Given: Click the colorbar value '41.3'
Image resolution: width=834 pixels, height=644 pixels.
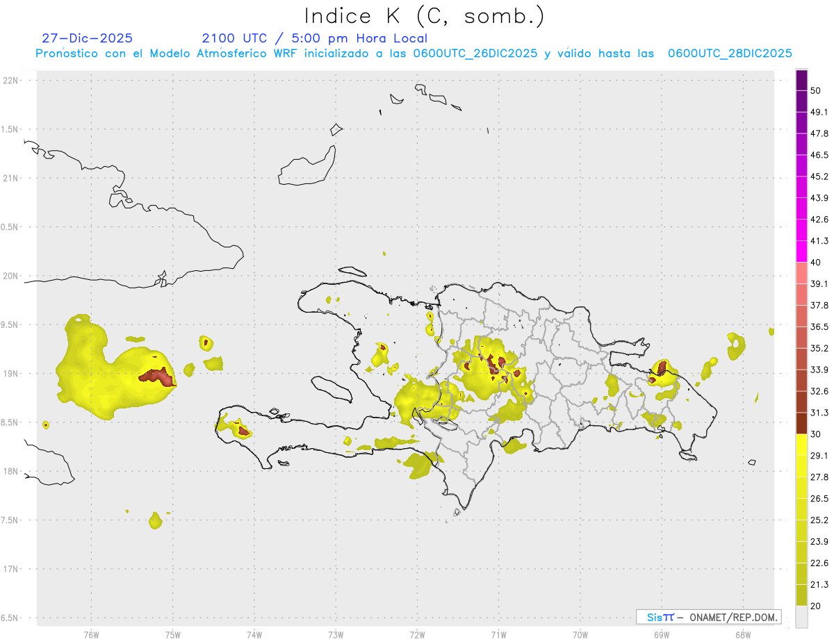Looking at the screenshot, I should [819, 241].
